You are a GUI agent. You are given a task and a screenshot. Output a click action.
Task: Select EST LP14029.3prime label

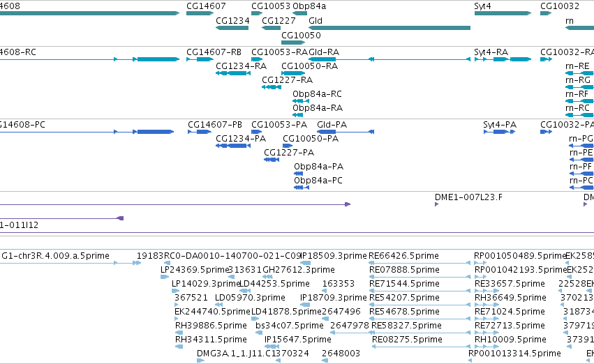(206, 284)
